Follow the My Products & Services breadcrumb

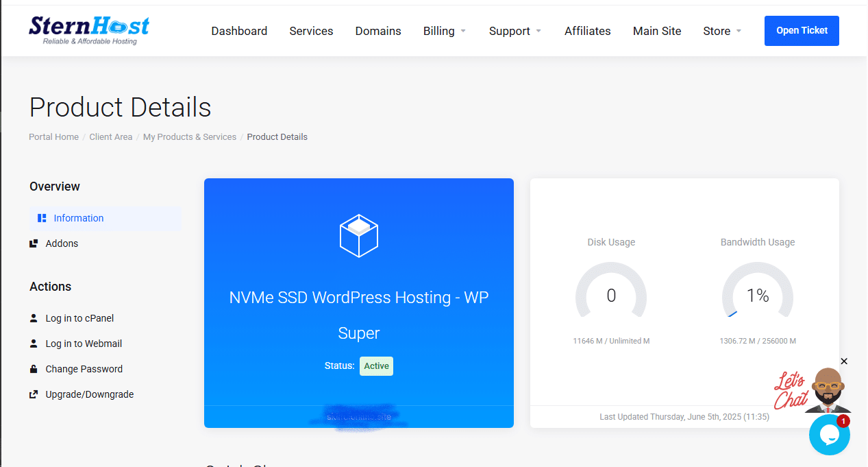coord(190,137)
